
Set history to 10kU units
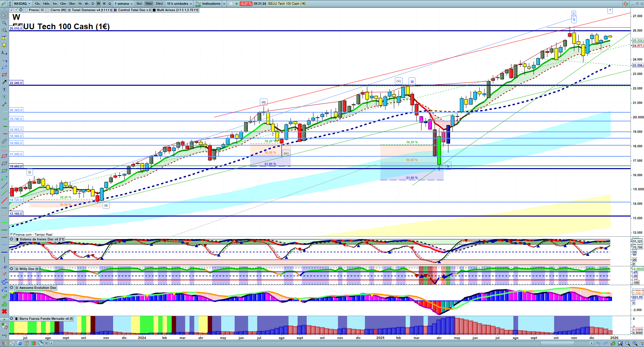point(149,4)
